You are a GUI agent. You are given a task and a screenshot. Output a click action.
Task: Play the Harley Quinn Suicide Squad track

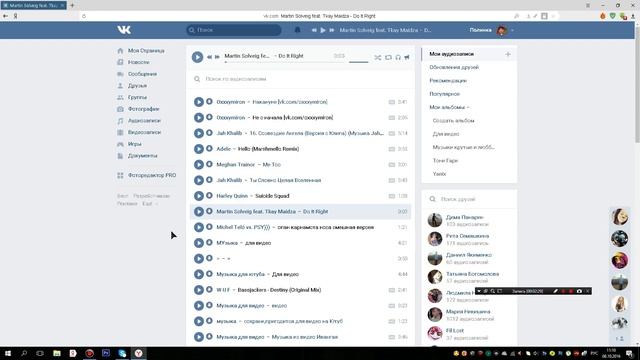(x=199, y=196)
